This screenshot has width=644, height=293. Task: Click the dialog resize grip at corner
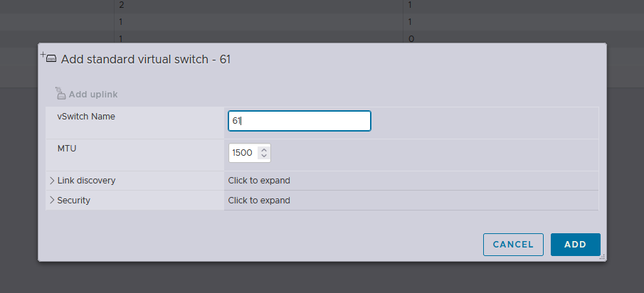coord(602,257)
